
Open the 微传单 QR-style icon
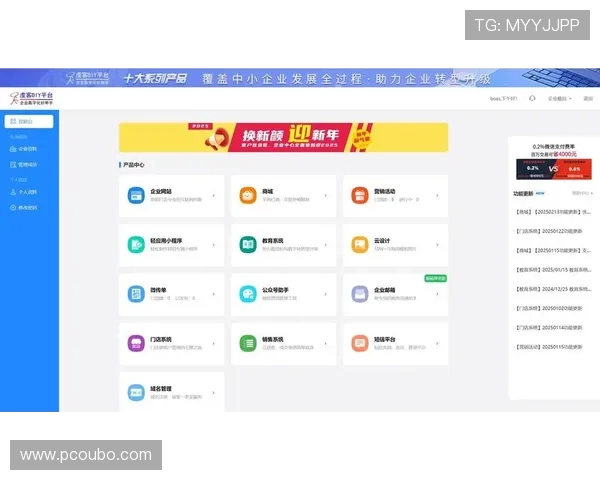(136, 294)
